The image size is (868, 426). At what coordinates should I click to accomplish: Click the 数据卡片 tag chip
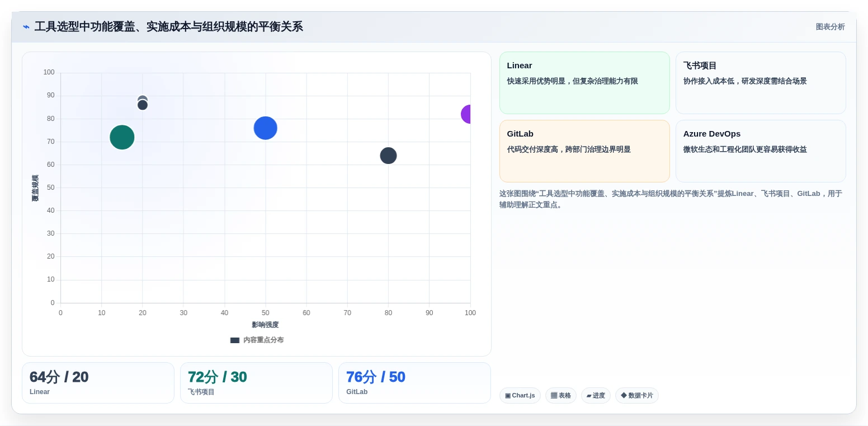636,395
